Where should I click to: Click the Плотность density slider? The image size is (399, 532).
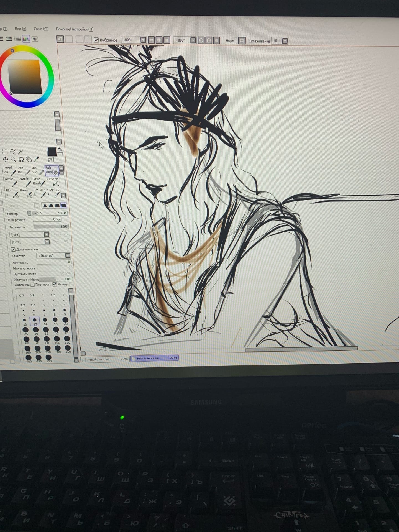coord(51,227)
